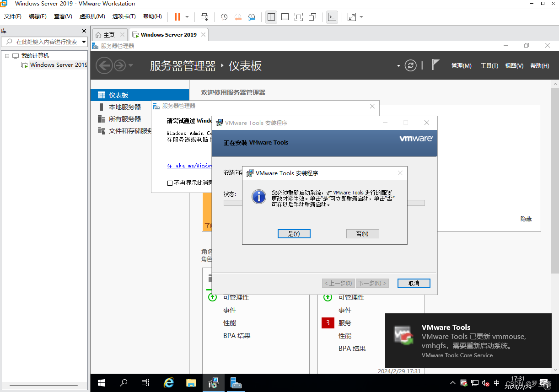
Task: Click the VMware Tools installer taskbar icon
Action: (x=213, y=383)
